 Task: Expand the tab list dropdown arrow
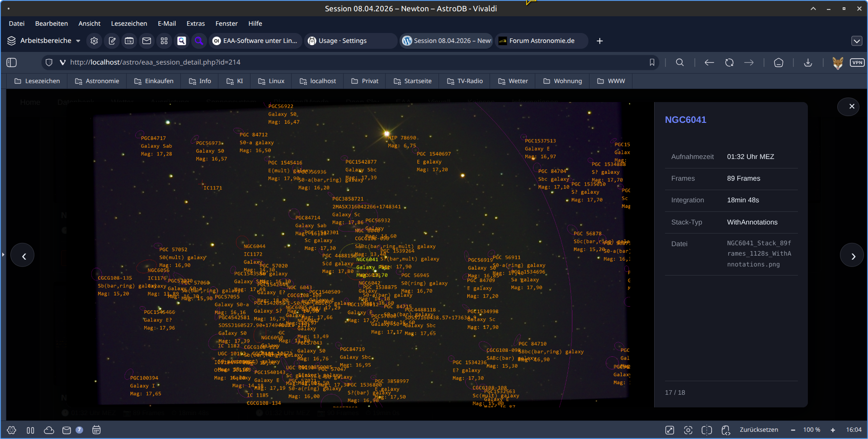tap(857, 41)
